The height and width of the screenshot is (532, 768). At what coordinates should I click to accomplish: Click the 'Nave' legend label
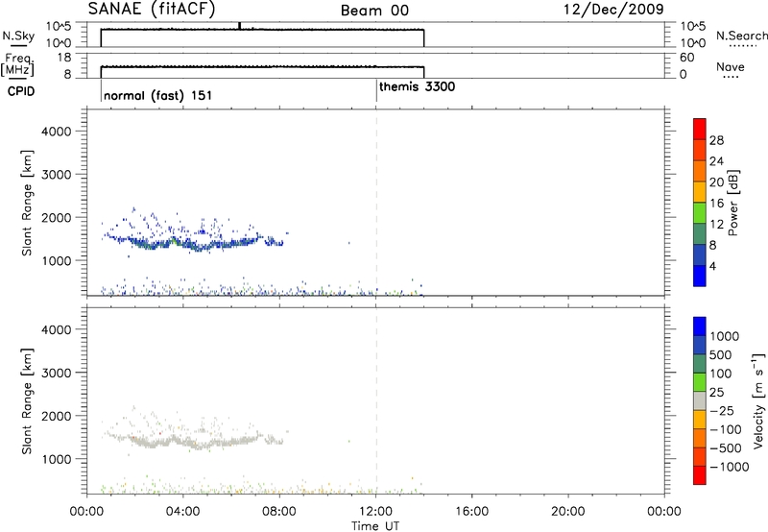point(731,67)
